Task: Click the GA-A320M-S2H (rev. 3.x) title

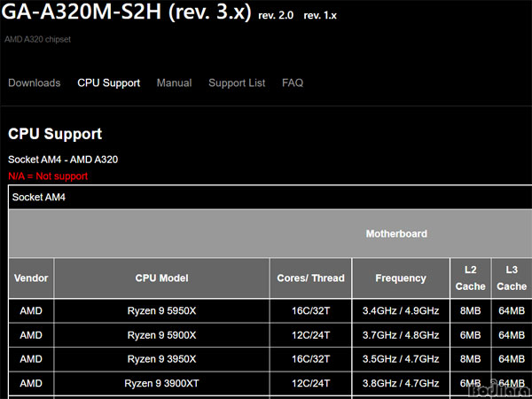Action: [126, 12]
